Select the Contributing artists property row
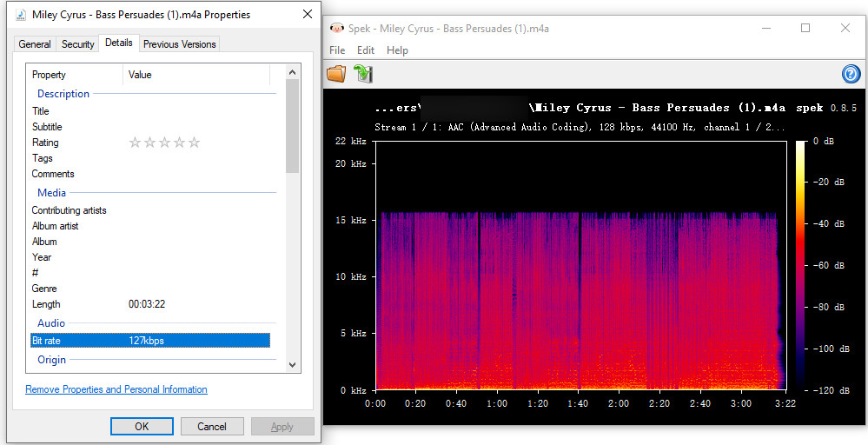 coord(150,210)
